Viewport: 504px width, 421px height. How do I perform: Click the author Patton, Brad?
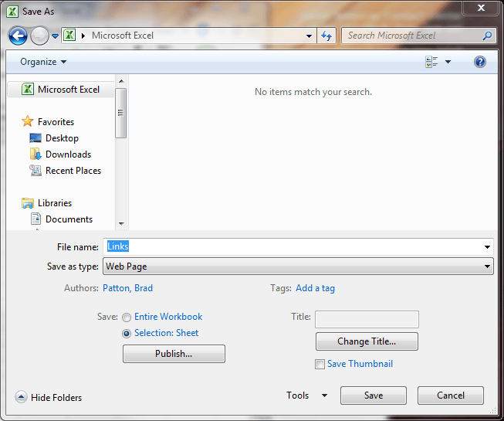(x=127, y=288)
